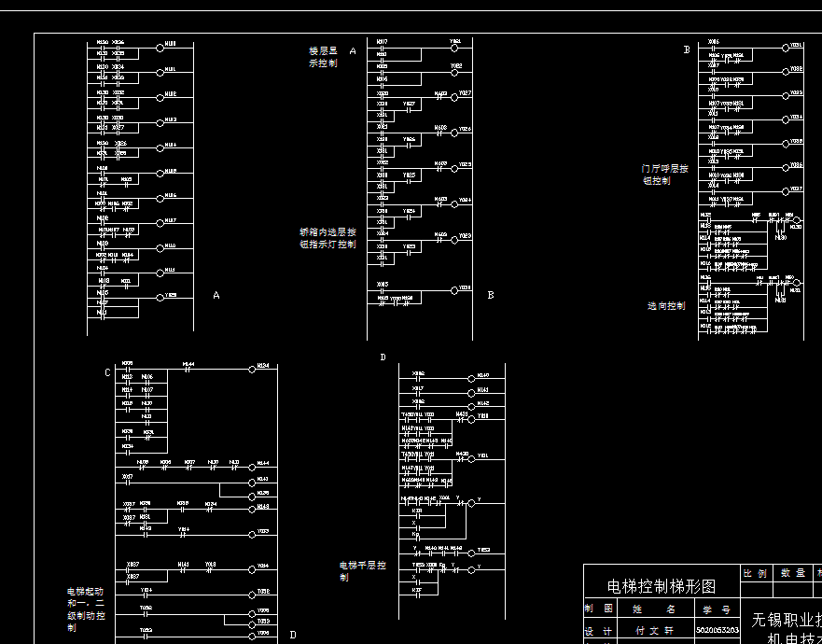Image resolution: width=822 pixels, height=644 pixels.
Task: Click the 门厅呼层按钮控制 label
Action: 665,175
